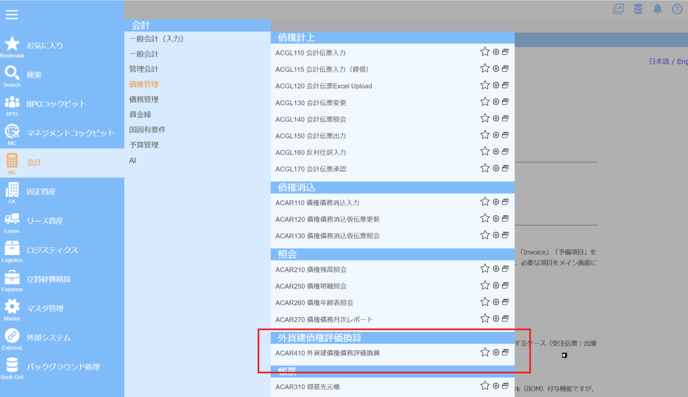Select 一般会計（入力）submenu

[x=156, y=39]
